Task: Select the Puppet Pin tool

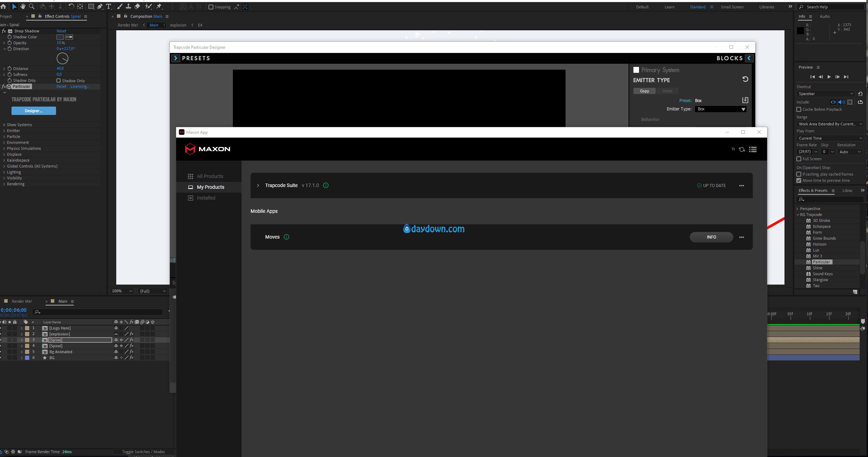Action: (x=159, y=6)
